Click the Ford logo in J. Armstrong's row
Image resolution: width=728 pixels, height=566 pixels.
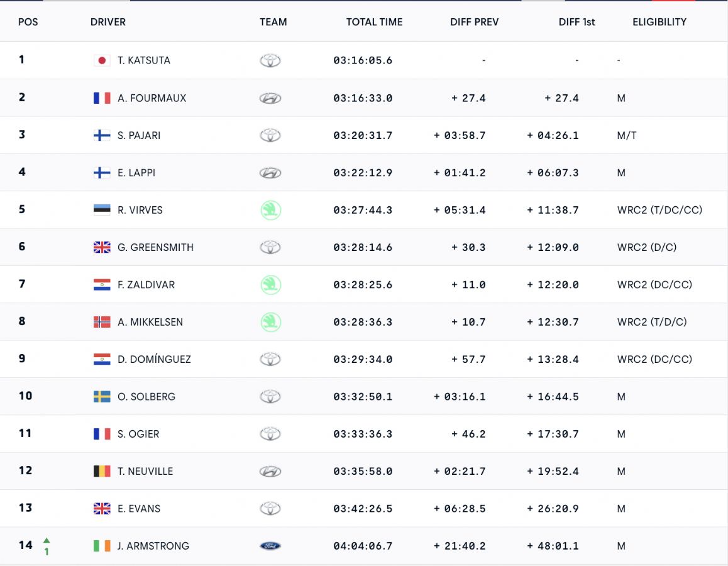pos(270,546)
